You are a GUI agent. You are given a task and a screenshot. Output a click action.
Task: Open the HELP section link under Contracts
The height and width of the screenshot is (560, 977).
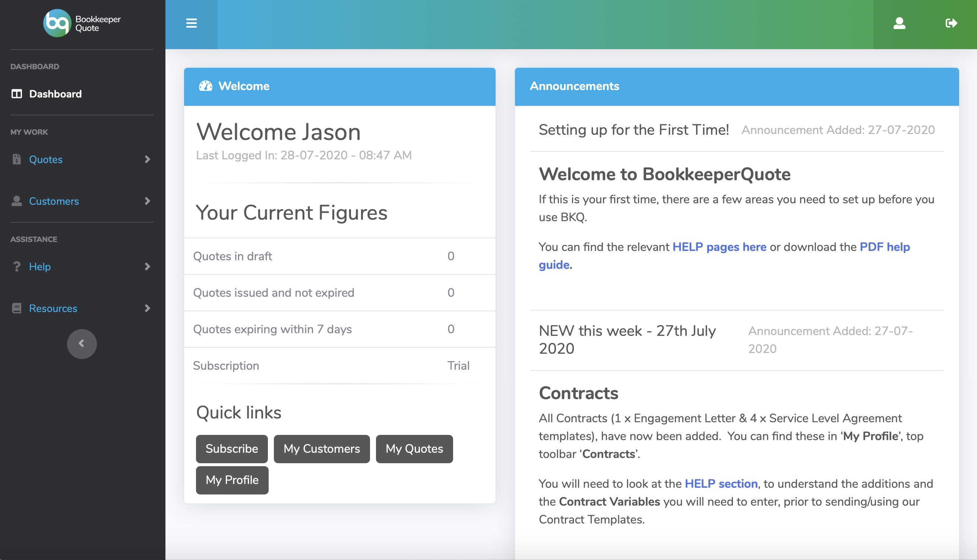point(721,483)
